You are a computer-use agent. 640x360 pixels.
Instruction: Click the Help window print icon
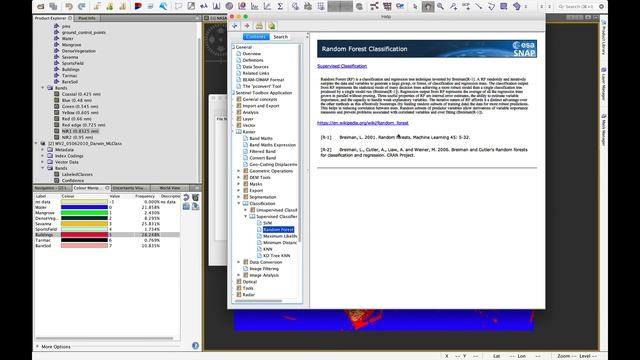[259, 26]
